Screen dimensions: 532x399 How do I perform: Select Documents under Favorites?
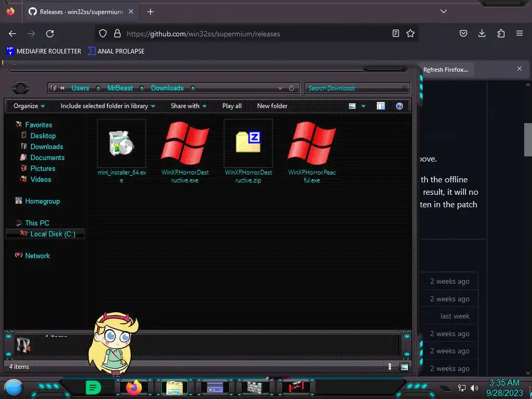[47, 157]
